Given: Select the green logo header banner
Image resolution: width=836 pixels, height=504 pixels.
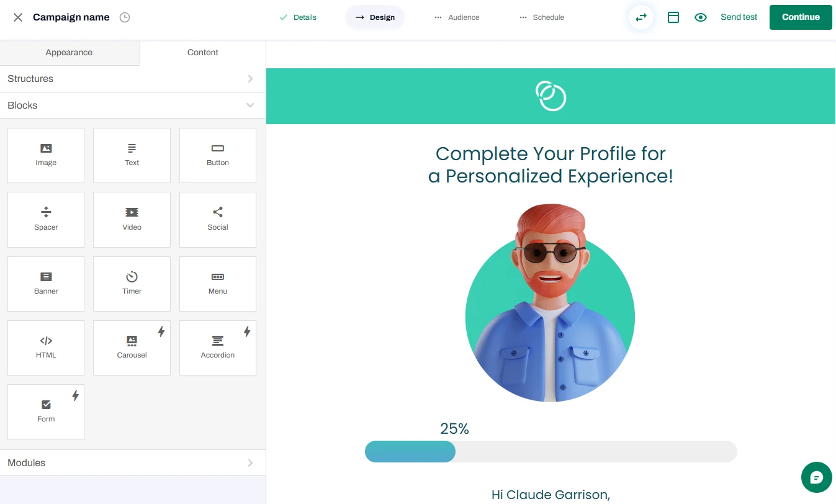Looking at the screenshot, I should point(551,96).
